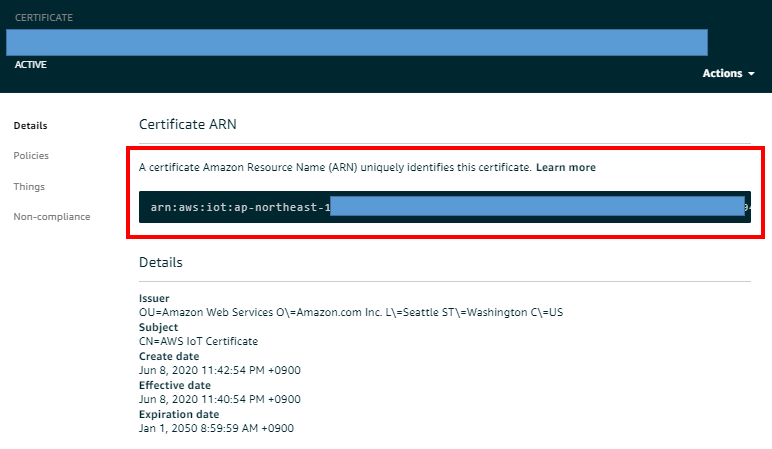The height and width of the screenshot is (449, 772).
Task: Follow the Learn more link
Action: click(566, 167)
